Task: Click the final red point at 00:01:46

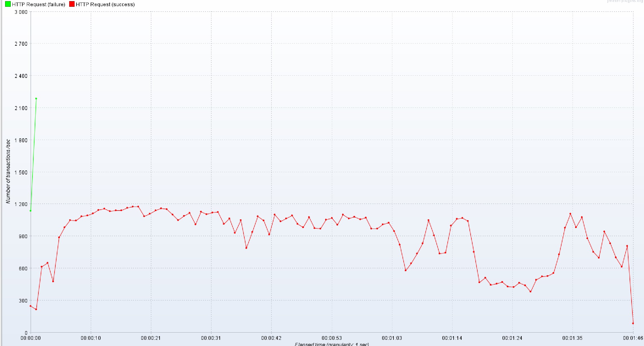Action: pyautogui.click(x=633, y=323)
